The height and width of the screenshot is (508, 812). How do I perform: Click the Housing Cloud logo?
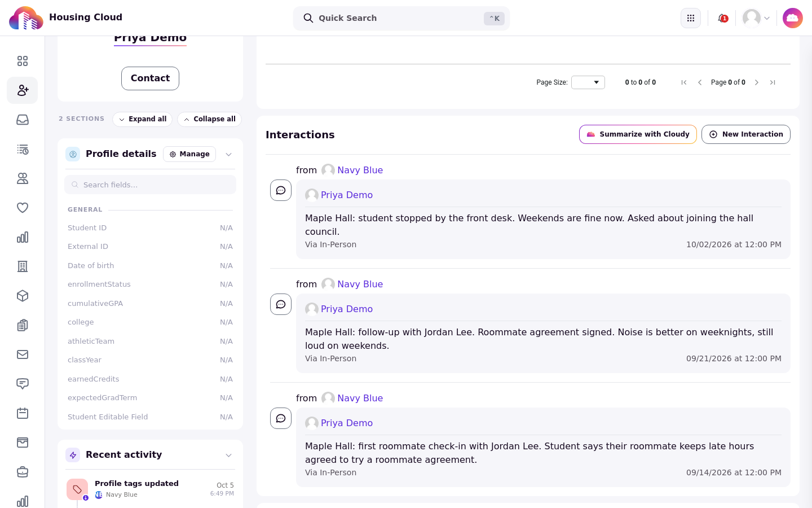pos(26,18)
